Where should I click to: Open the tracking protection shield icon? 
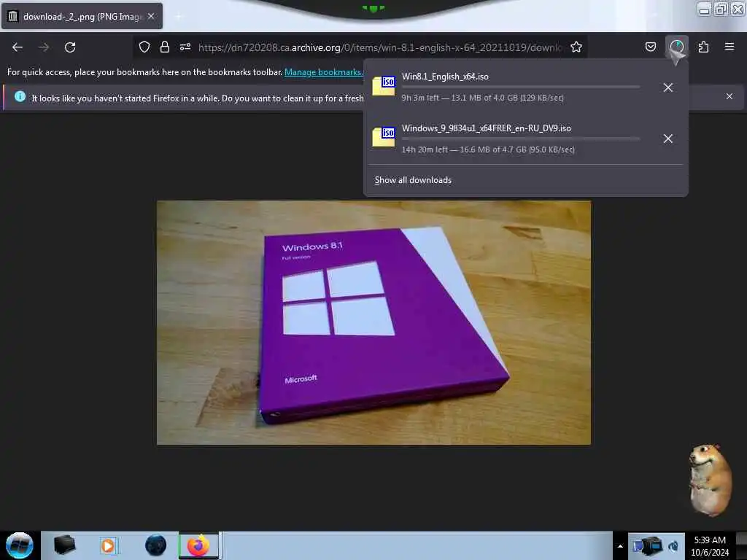[144, 47]
